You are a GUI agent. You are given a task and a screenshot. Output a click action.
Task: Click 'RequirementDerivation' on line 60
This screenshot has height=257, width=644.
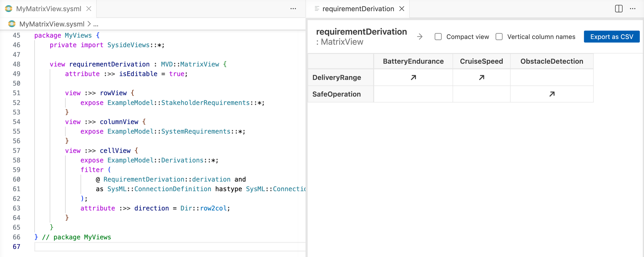tap(144, 179)
